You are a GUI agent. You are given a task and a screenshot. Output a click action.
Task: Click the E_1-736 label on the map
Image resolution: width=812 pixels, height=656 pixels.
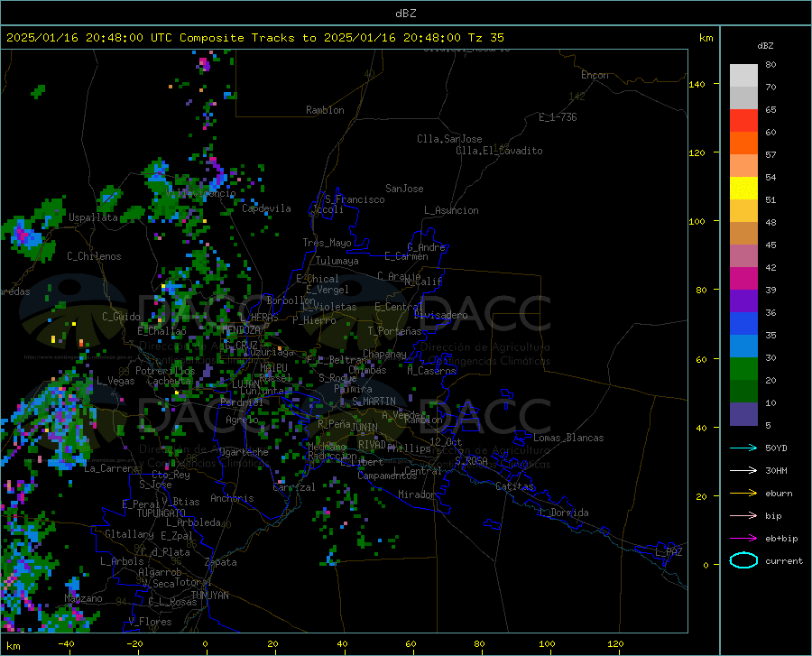coord(558,117)
